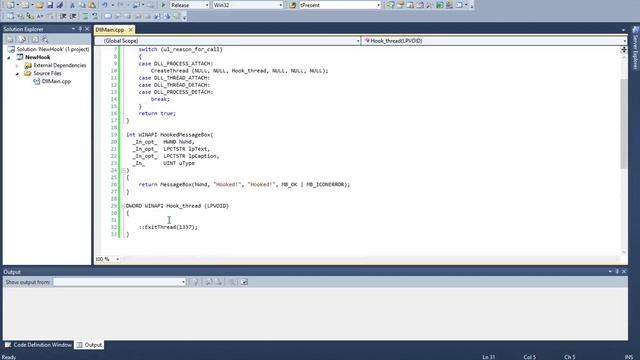640x360 pixels.
Task: Expand the External Dependencies node
Action: pyautogui.click(x=17, y=65)
